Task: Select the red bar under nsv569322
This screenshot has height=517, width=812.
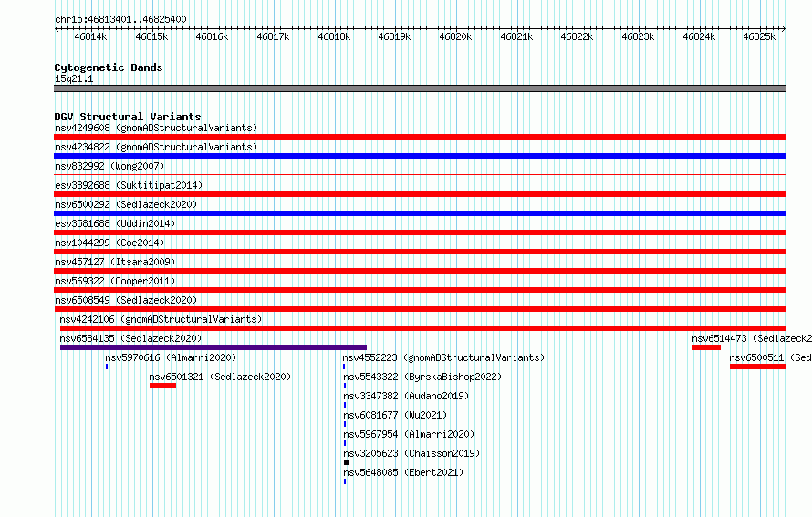Action: point(420,290)
